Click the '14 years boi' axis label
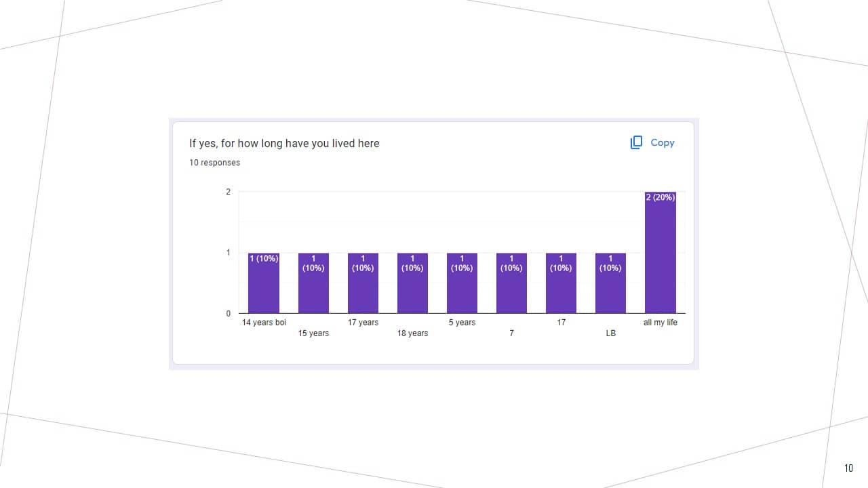 tap(264, 323)
